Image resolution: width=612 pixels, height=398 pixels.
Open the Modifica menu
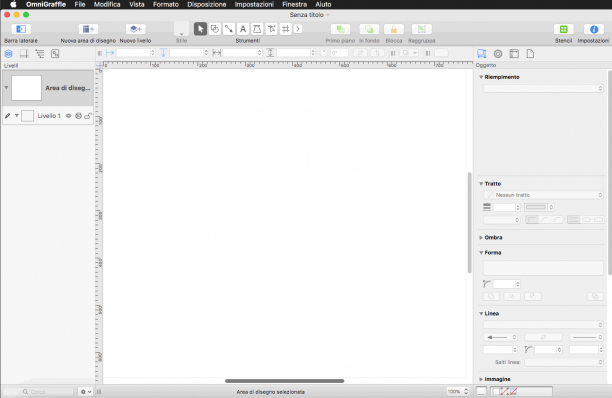coord(107,4)
